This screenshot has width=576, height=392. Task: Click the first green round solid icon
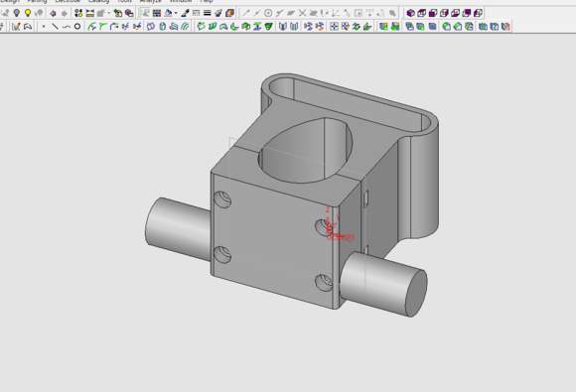[x=446, y=27]
